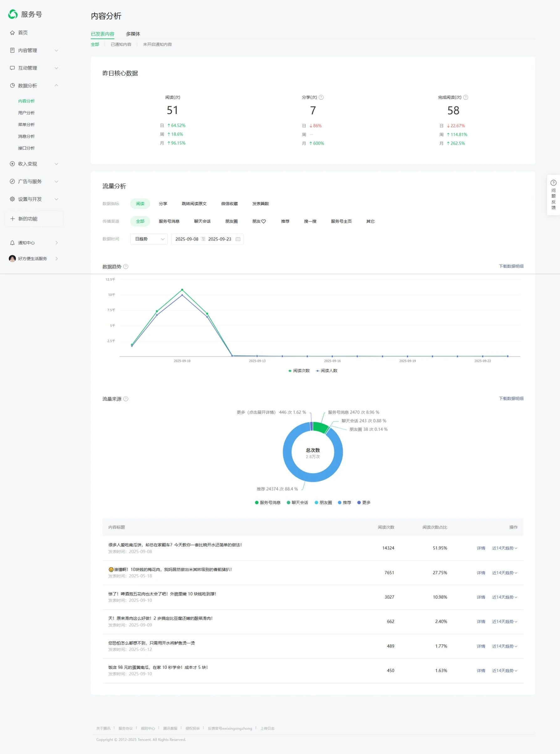Click the 服务协议 footer link
This screenshot has height=754, width=560.
click(x=125, y=728)
